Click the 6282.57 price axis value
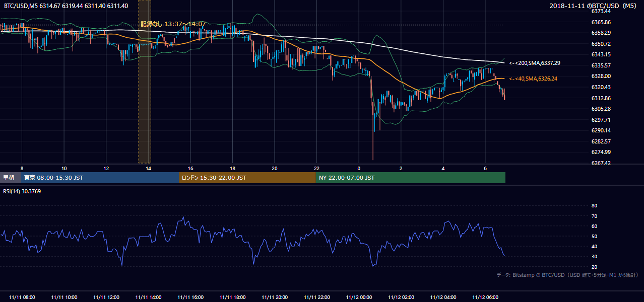The width and height of the screenshot is (644, 302). 601,141
